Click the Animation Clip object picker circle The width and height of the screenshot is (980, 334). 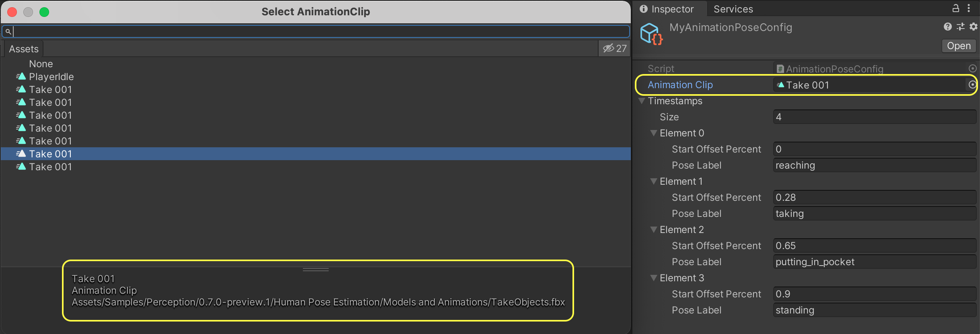[x=972, y=85]
